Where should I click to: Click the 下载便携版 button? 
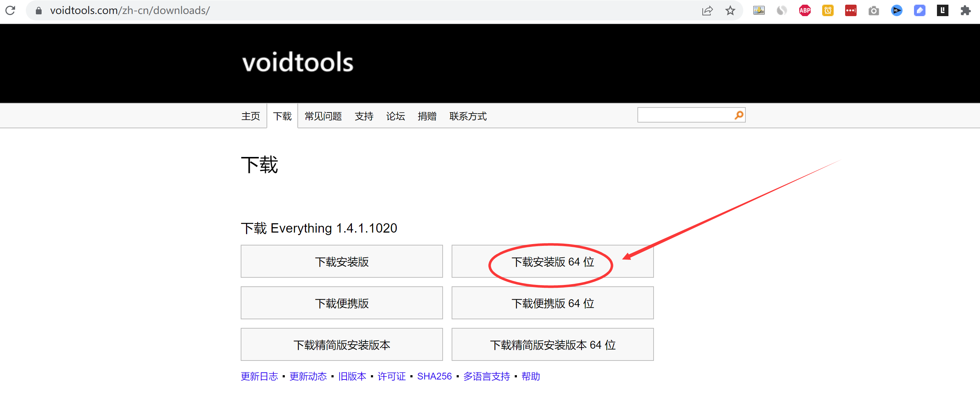[341, 303]
